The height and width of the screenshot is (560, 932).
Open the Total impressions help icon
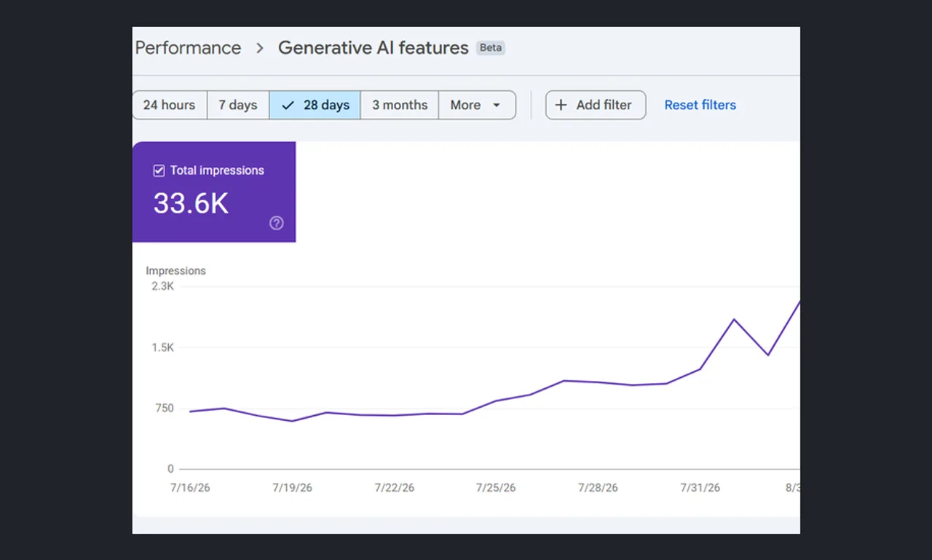(x=277, y=224)
